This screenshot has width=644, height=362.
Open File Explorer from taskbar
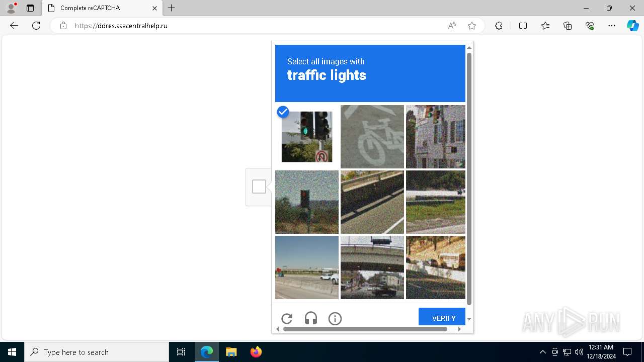tap(231, 352)
